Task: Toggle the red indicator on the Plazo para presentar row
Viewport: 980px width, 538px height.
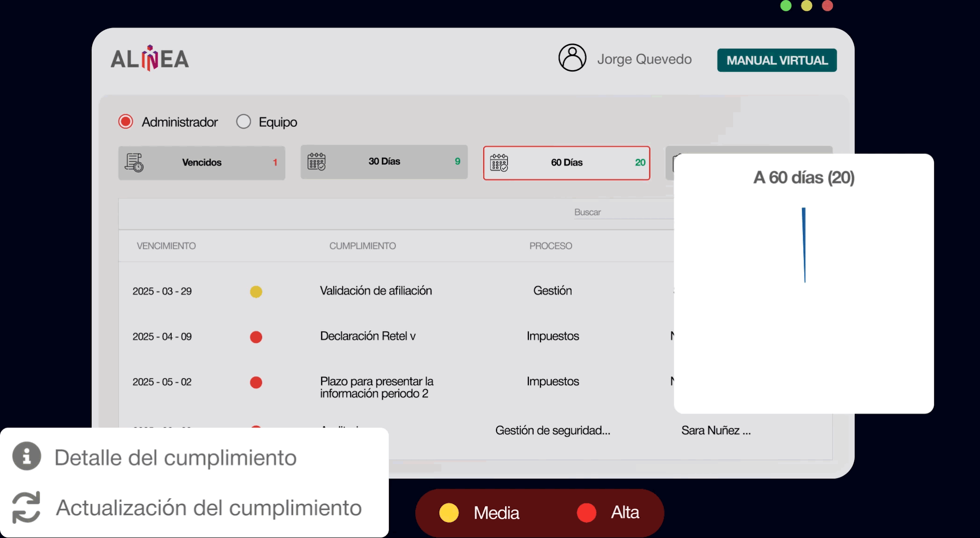Action: [256, 382]
